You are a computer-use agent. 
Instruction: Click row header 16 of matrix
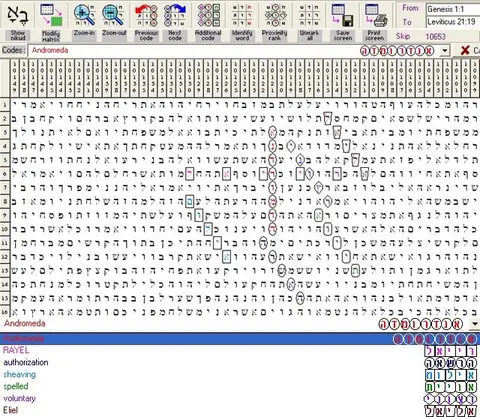[x=5, y=312]
